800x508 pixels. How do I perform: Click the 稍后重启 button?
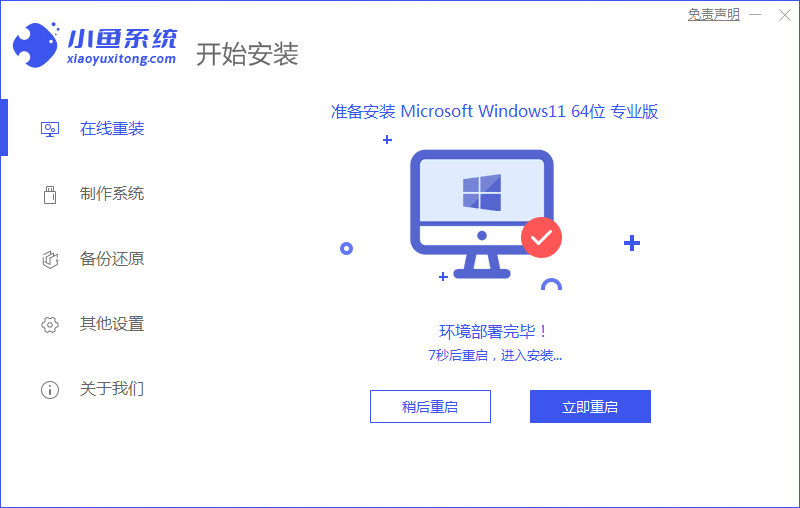[430, 407]
